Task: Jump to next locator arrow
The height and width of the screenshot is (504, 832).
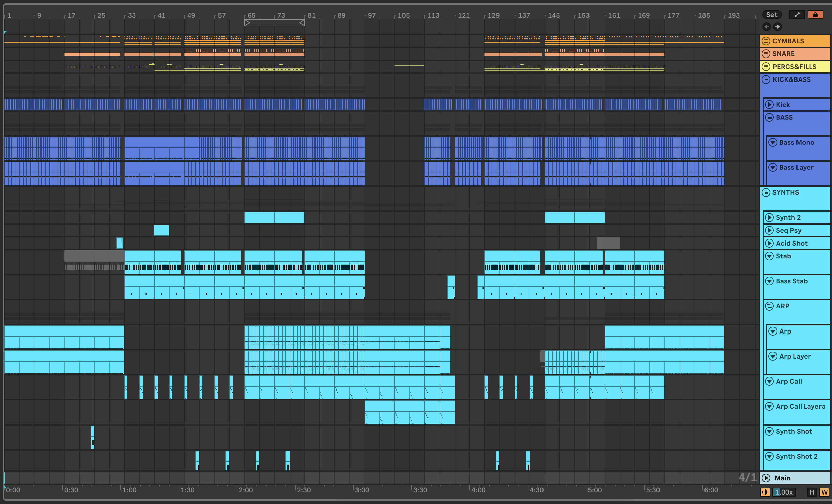Action: tap(778, 27)
